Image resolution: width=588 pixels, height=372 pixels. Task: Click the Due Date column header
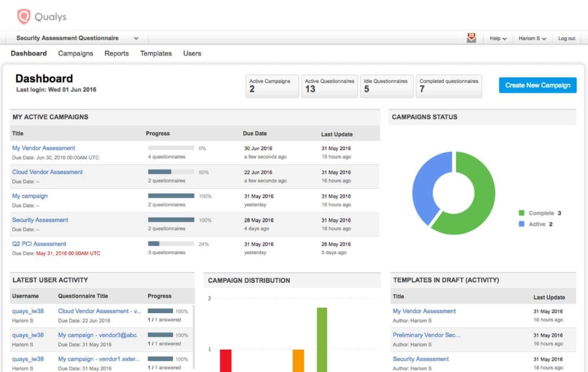(255, 133)
